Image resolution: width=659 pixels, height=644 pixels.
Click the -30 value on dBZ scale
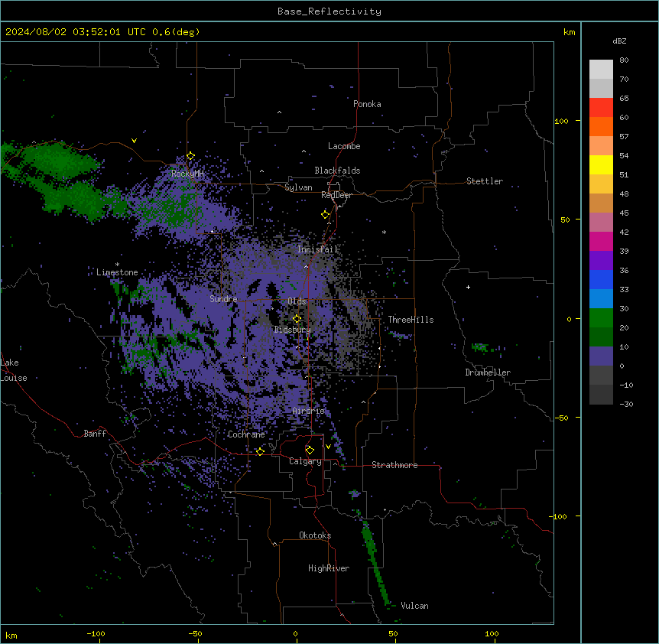point(626,405)
